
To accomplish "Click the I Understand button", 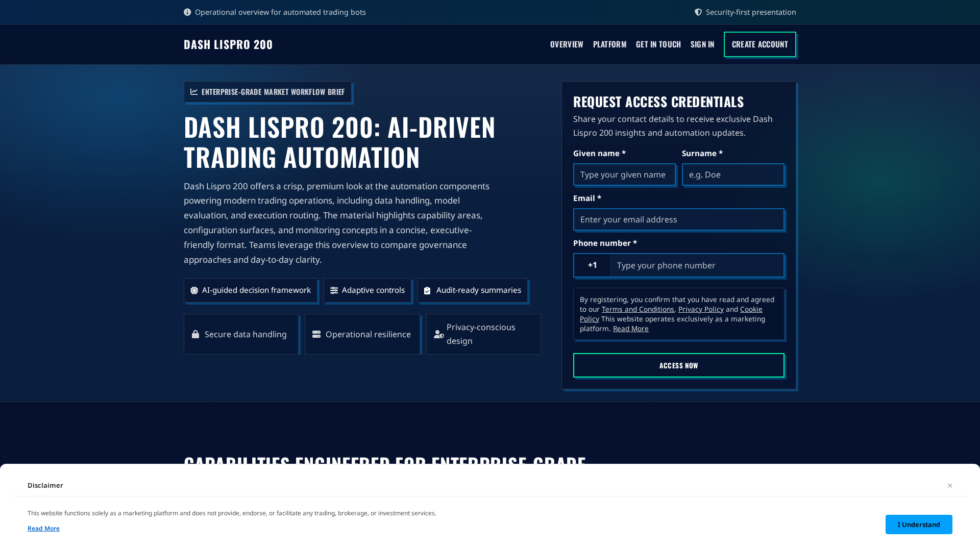I will point(918,524).
